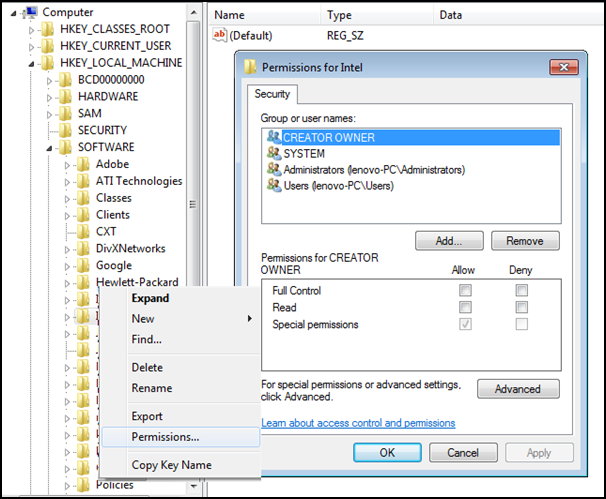Tick Allow checkbox for Full Control

tap(465, 291)
